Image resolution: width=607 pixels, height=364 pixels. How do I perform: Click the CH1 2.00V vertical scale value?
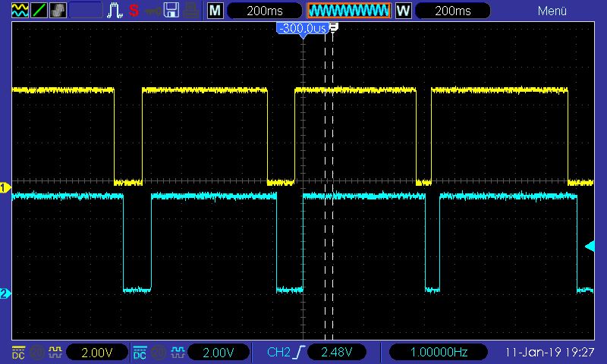(x=97, y=353)
